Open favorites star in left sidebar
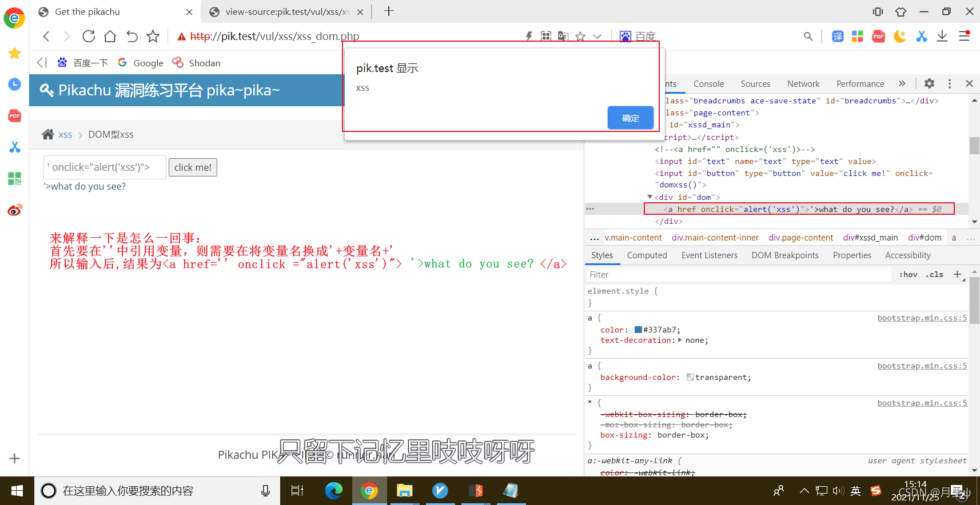The height and width of the screenshot is (505, 980). click(x=14, y=53)
